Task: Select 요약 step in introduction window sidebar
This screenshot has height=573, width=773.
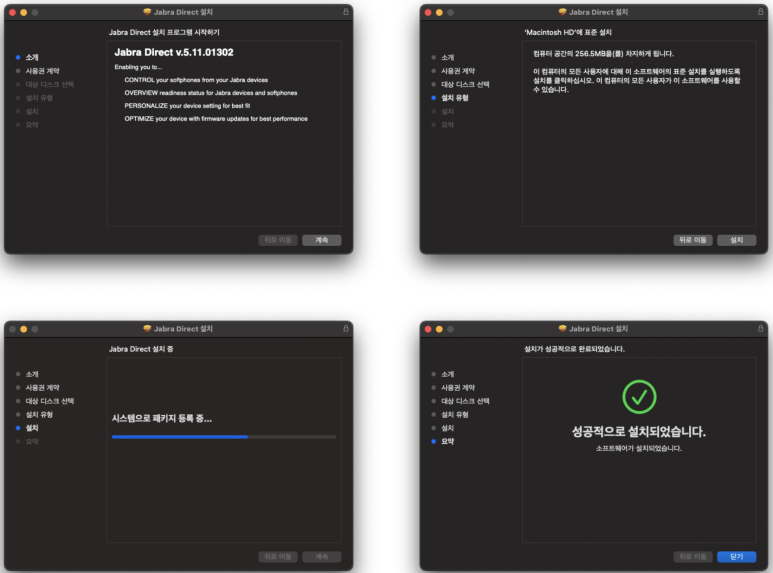Action: tap(32, 125)
